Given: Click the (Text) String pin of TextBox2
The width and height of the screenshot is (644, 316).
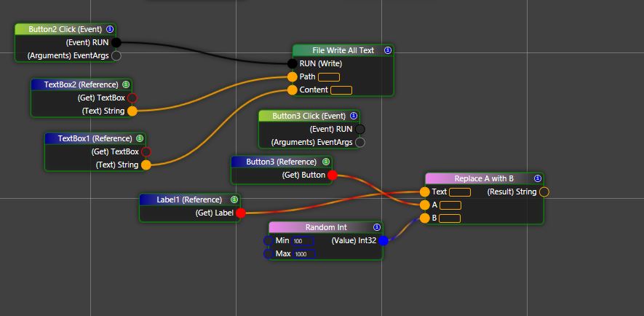Looking at the screenshot, I should click(x=132, y=111).
